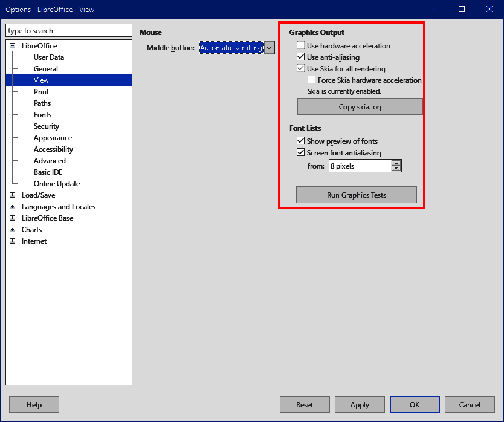Expand the LibreOffice Base node
504x422 pixels.
click(13, 218)
